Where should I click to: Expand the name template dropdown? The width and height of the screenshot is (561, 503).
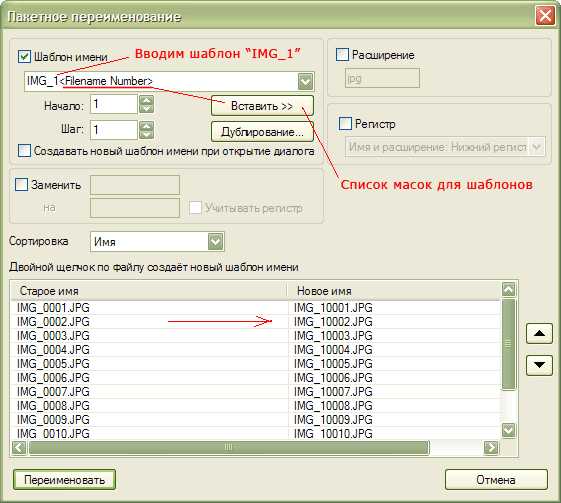tap(306, 82)
